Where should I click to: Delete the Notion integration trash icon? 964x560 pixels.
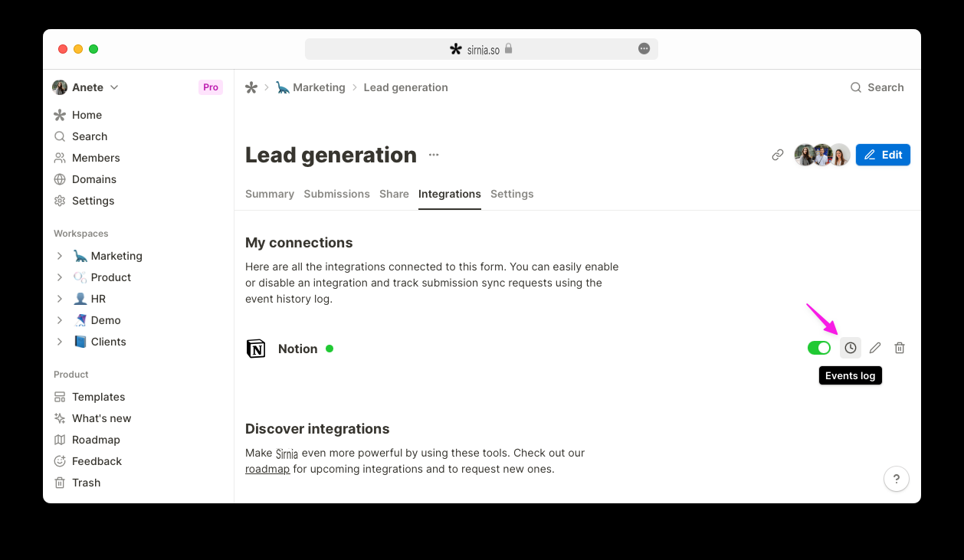900,348
